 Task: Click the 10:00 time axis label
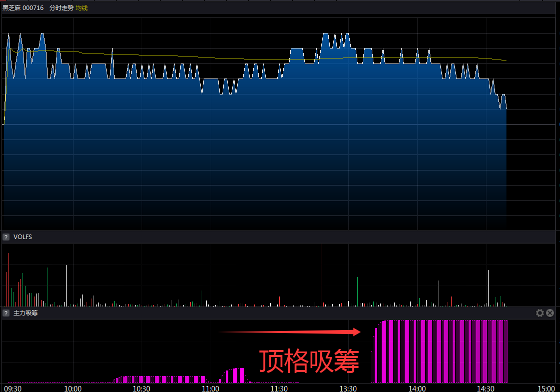pyautogui.click(x=73, y=388)
